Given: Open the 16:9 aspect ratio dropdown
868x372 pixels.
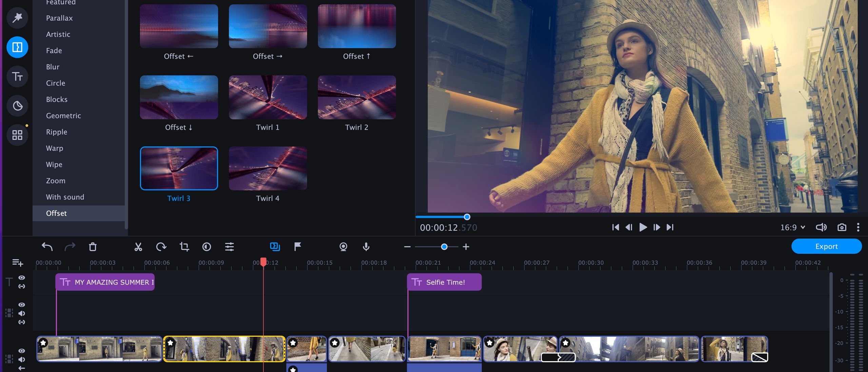Looking at the screenshot, I should [x=792, y=227].
